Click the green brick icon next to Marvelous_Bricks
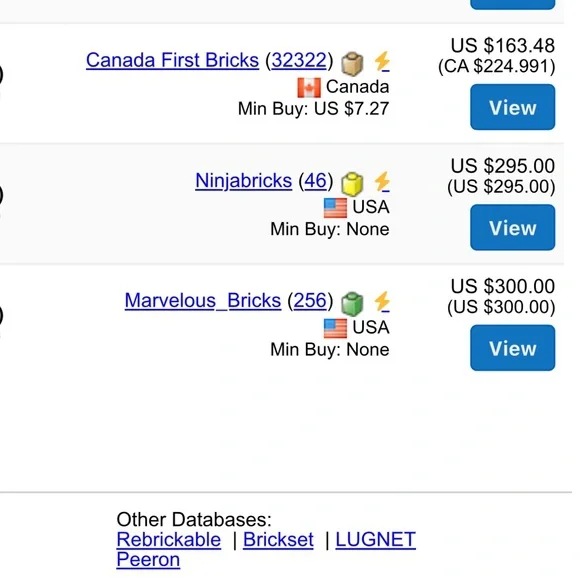 click(352, 304)
